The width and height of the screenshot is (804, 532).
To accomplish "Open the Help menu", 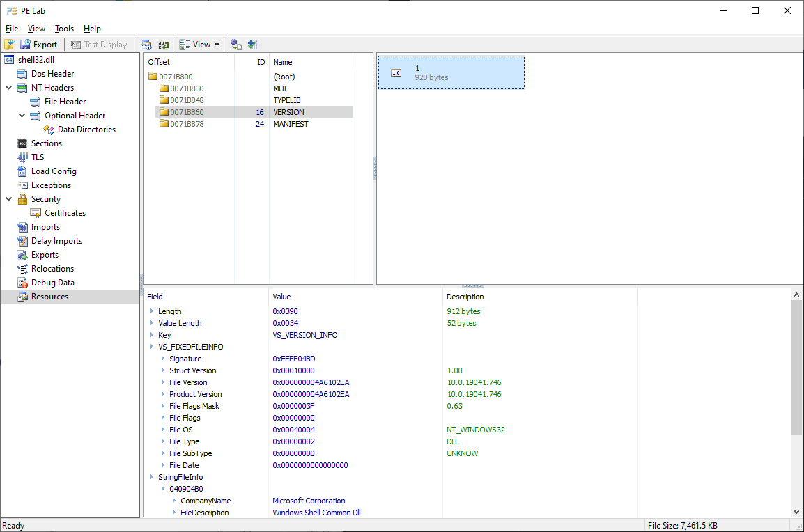I will pos(92,29).
